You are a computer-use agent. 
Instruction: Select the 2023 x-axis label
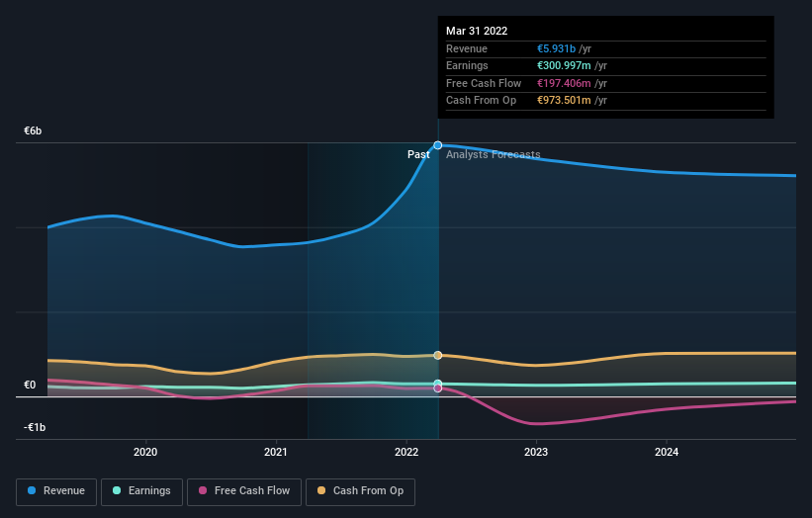[x=536, y=452]
